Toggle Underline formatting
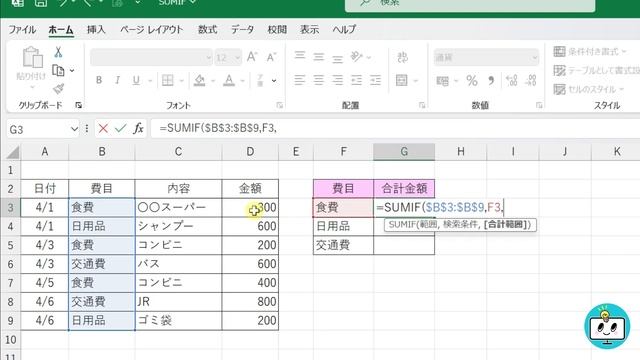 coord(136,80)
